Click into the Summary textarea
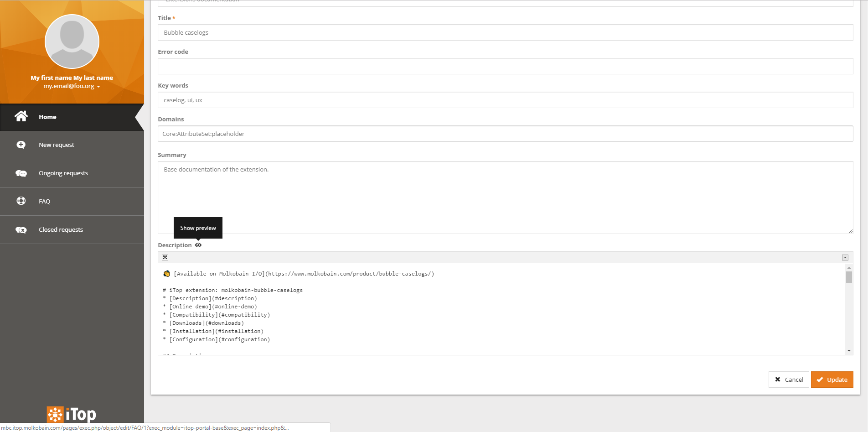The width and height of the screenshot is (868, 432). (505, 198)
